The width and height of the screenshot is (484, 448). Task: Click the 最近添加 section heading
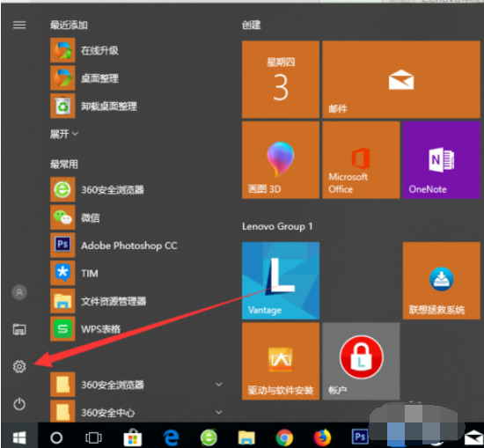click(69, 25)
